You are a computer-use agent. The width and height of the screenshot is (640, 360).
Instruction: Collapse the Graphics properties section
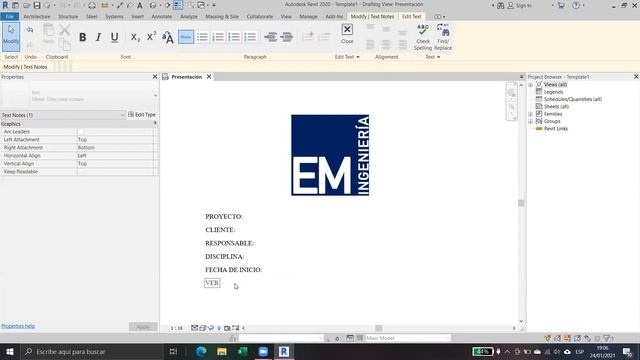[x=155, y=123]
